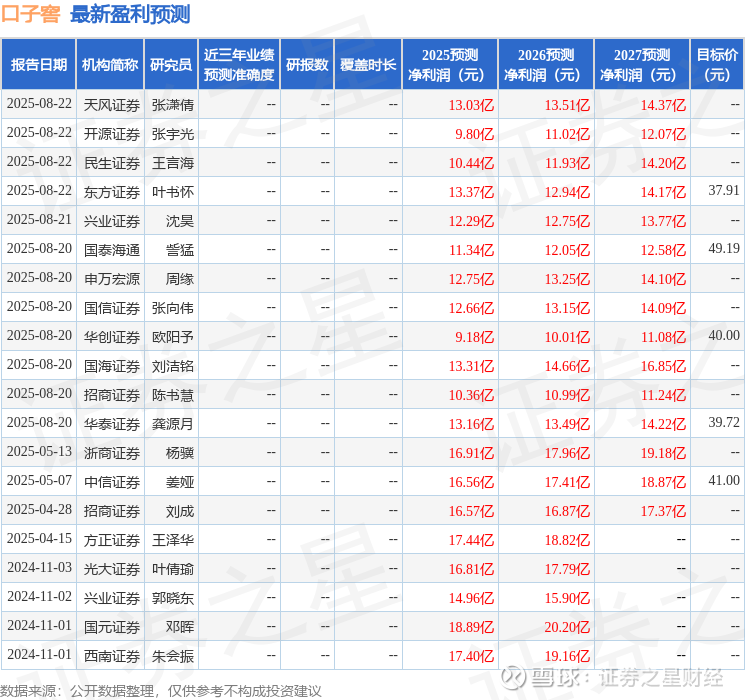The height and width of the screenshot is (700, 745).
Task: Click analyst name 龚源月
Action: pos(173,424)
